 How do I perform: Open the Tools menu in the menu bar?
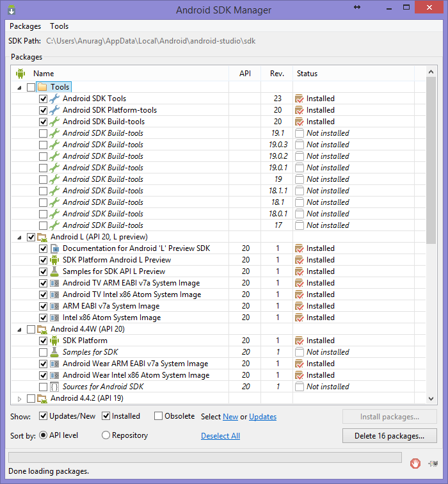[x=60, y=26]
